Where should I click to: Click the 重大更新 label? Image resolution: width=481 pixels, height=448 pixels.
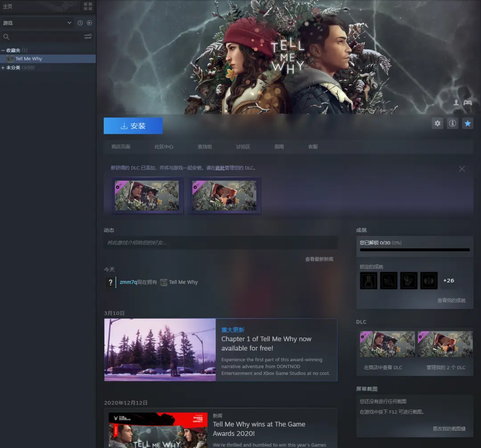(x=233, y=330)
